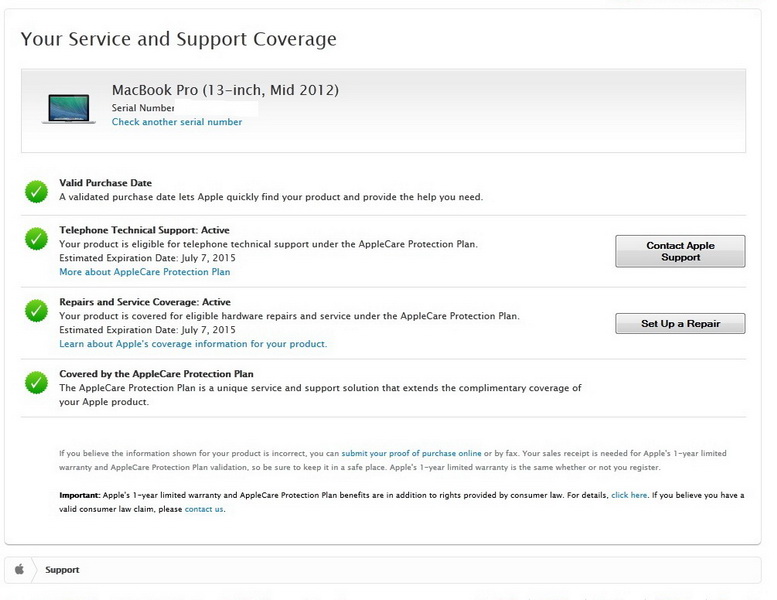Follow the 'click here' consumer law link
Image resolution: width=777 pixels, height=600 pixels.
click(629, 495)
